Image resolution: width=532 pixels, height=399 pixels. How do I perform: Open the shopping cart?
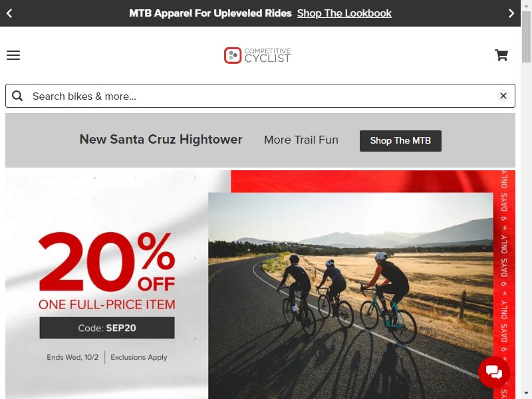click(x=501, y=55)
